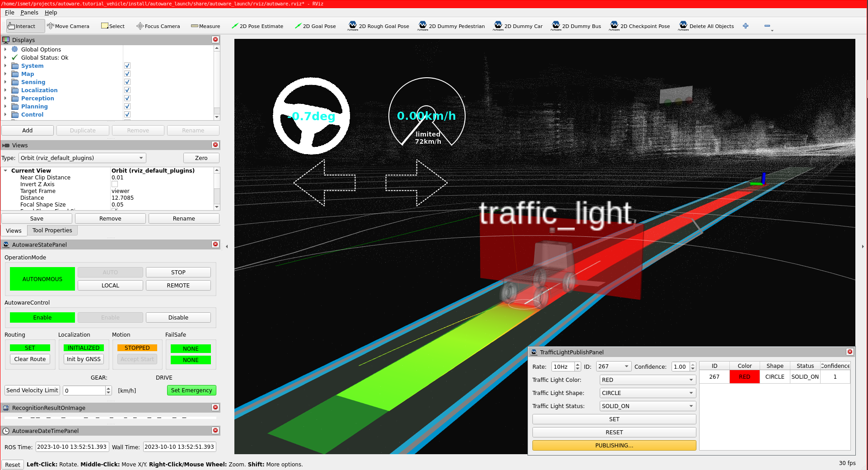868x470 pixels.
Task: Select the 2D Dummy Car tool
Action: pyautogui.click(x=518, y=26)
